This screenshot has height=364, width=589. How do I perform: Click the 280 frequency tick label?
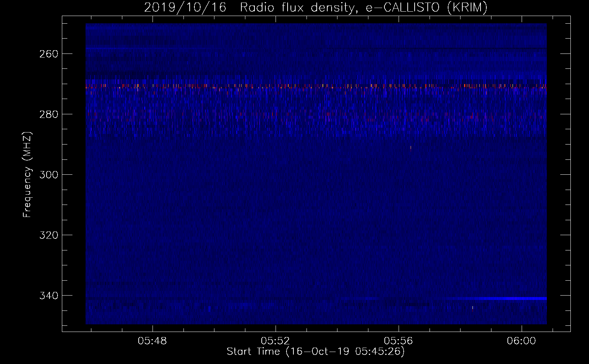click(49, 114)
